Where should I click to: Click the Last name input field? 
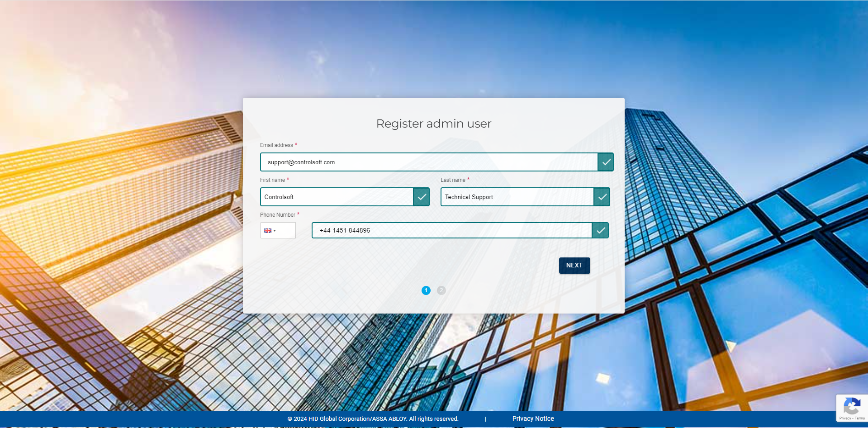[x=517, y=197]
